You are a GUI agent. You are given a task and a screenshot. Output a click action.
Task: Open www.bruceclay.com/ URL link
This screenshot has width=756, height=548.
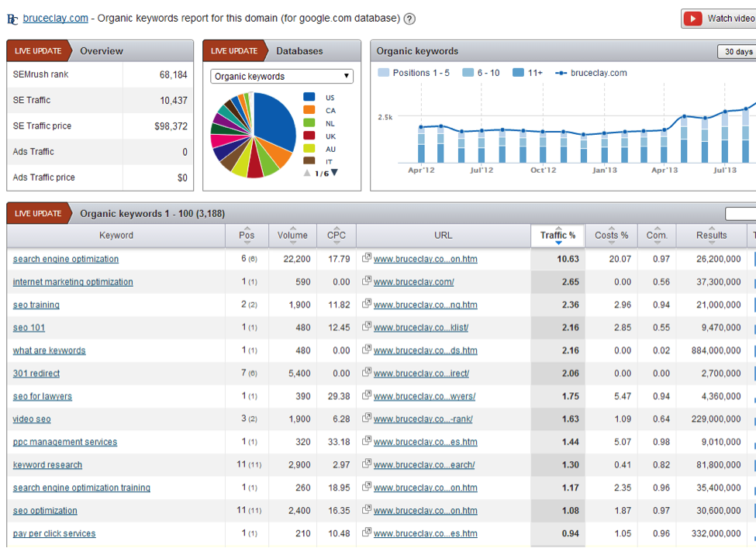[x=414, y=282]
